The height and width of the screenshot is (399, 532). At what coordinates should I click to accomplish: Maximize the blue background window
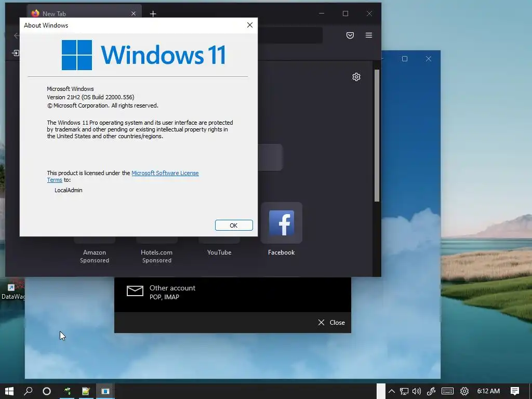point(404,59)
